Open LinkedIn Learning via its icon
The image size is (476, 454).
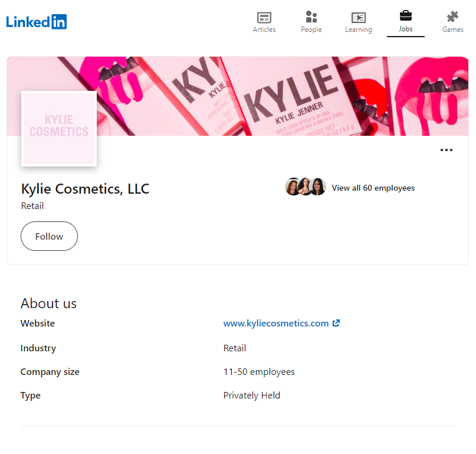click(x=358, y=18)
